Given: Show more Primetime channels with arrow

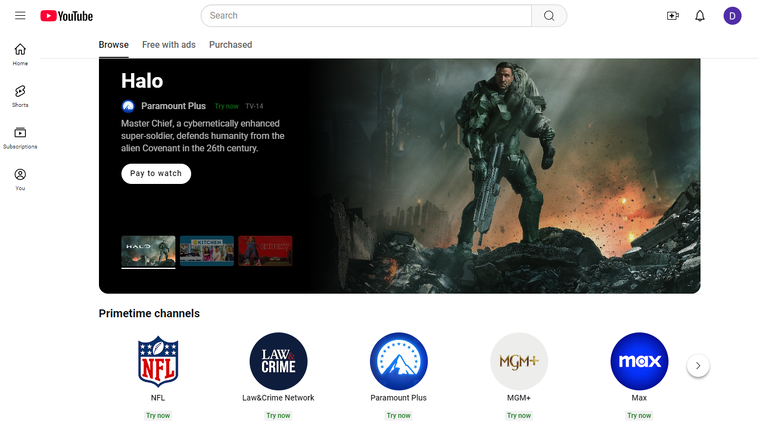Looking at the screenshot, I should (698, 366).
